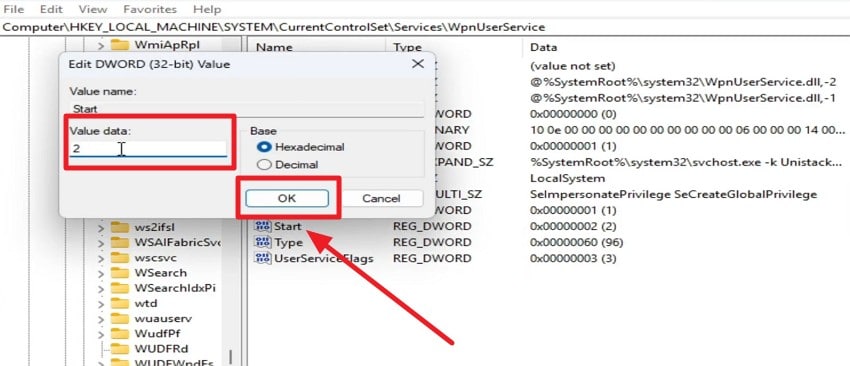Click the 0x00000000 (0) data cell
This screenshot has height=366, width=850.
[572, 114]
